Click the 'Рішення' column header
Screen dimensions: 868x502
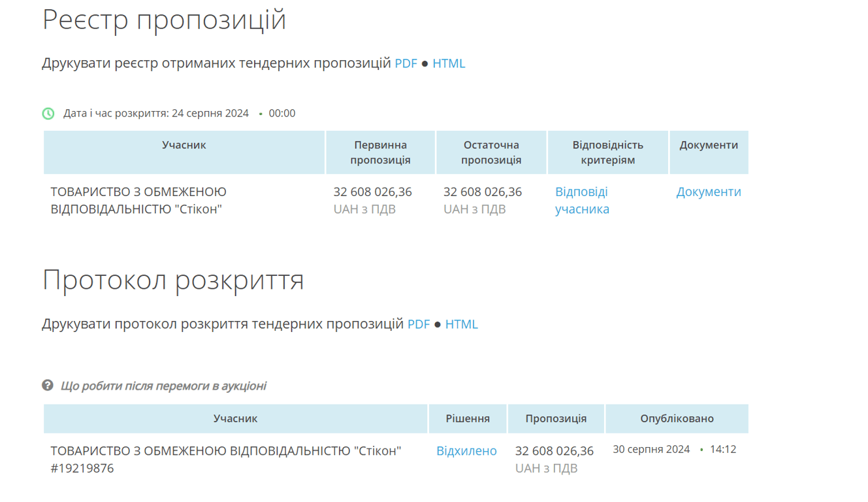tap(468, 418)
